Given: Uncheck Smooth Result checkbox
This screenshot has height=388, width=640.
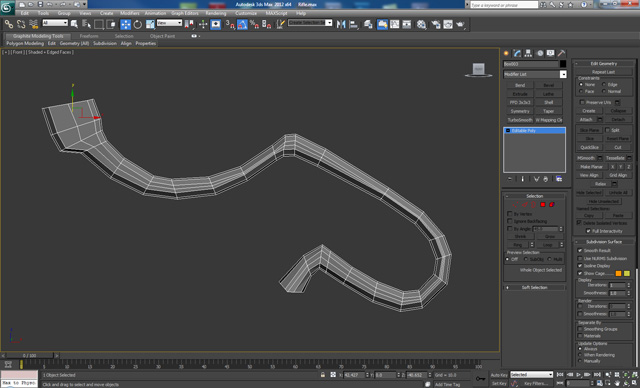Looking at the screenshot, I should click(580, 251).
